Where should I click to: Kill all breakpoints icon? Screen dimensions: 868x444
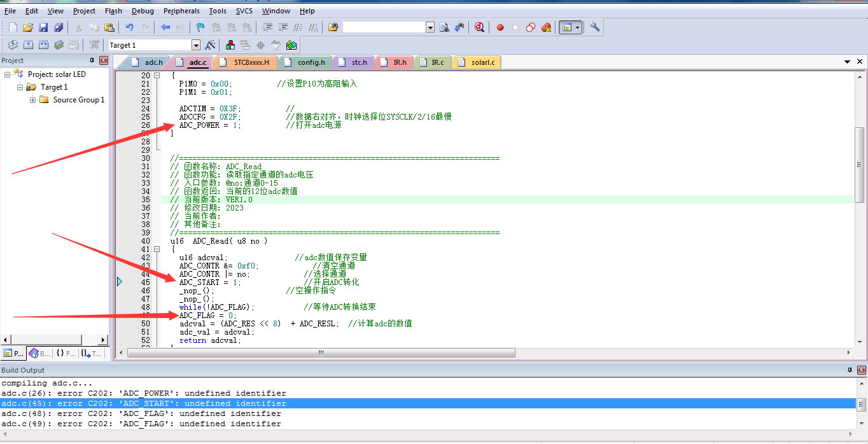click(546, 27)
